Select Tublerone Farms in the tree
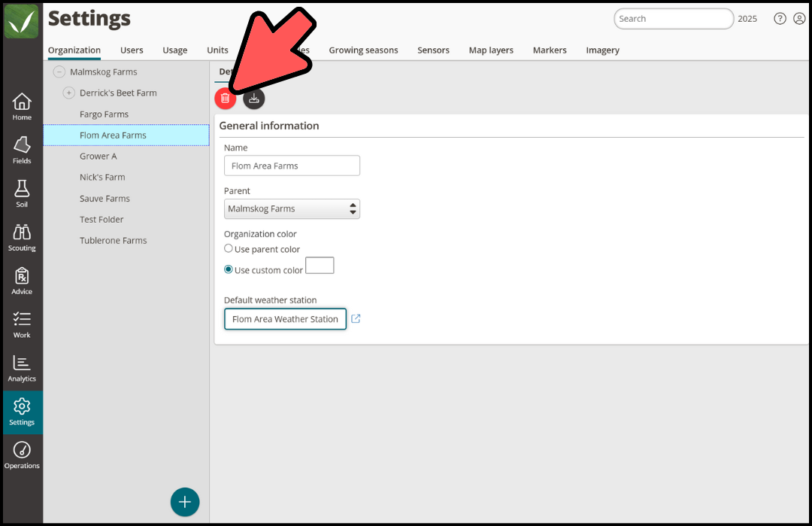This screenshot has height=526, width=812. 114,241
